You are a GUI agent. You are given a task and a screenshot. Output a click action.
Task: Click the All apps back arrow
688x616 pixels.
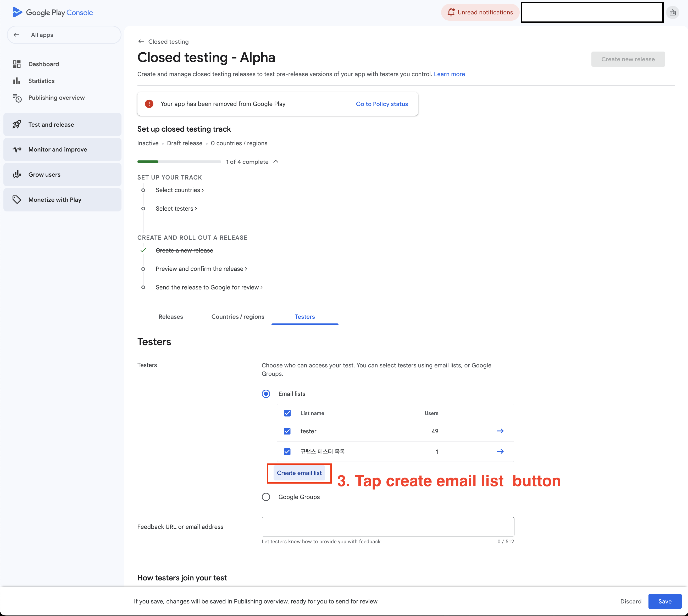(x=16, y=35)
